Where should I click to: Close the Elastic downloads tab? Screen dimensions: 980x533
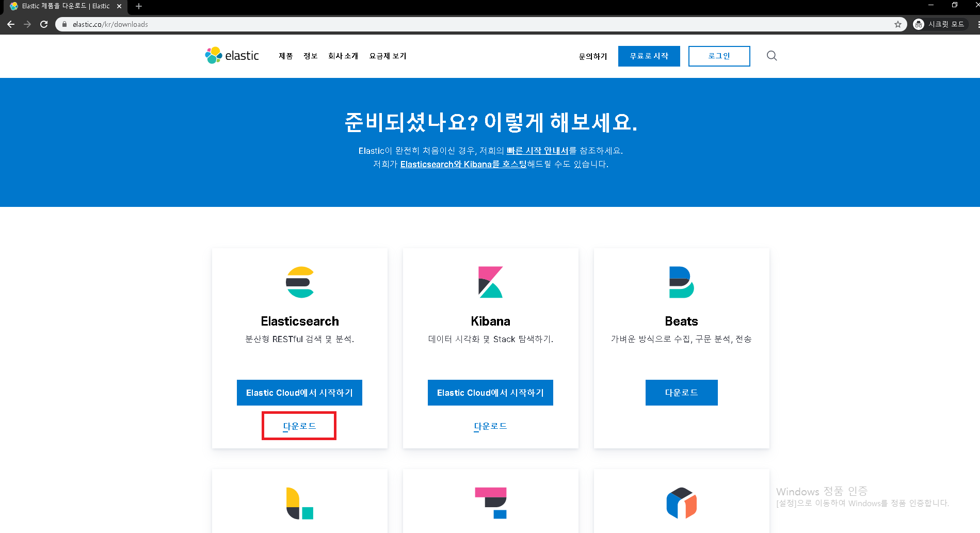119,6
